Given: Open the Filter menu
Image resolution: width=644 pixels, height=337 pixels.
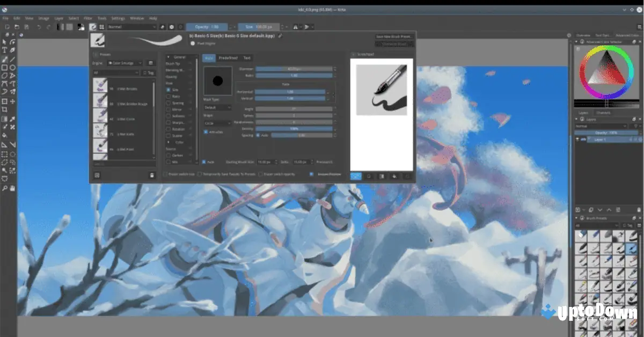Looking at the screenshot, I should 87,18.
